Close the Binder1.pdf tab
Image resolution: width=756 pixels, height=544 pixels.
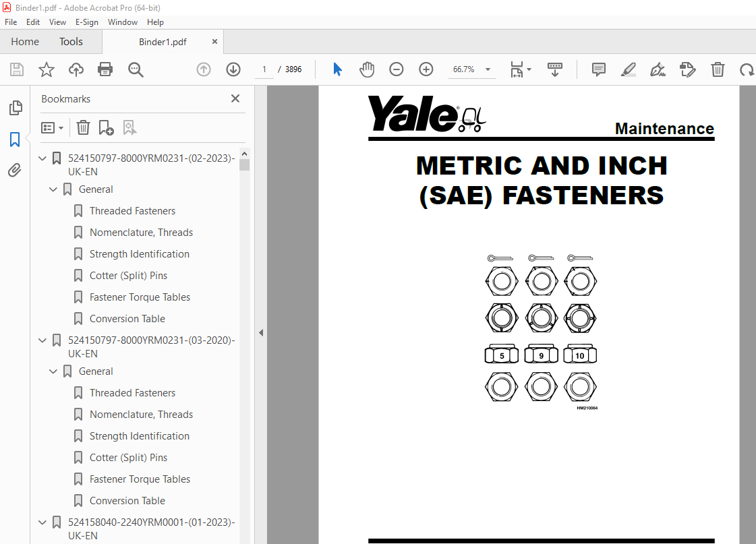click(x=214, y=41)
